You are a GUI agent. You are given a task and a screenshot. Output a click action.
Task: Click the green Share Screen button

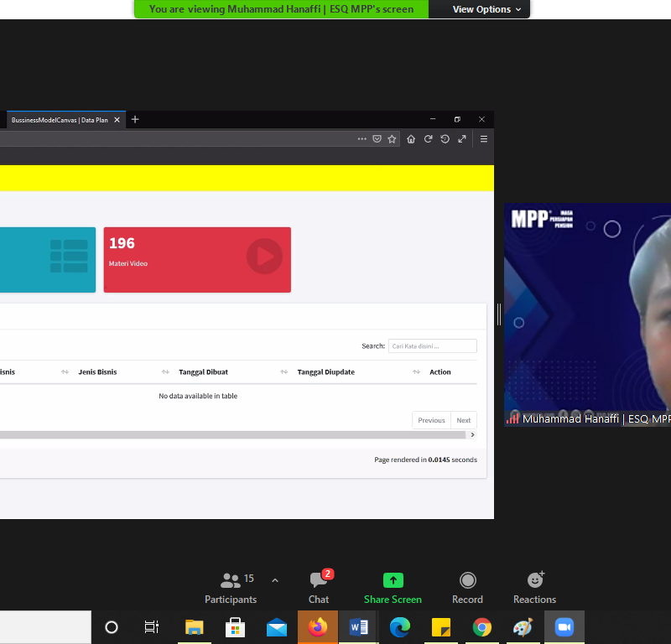click(393, 587)
